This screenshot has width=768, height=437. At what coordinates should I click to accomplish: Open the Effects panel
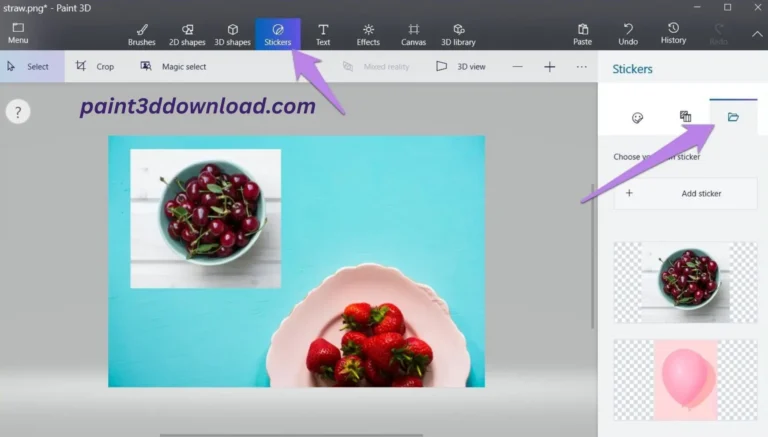click(x=368, y=35)
